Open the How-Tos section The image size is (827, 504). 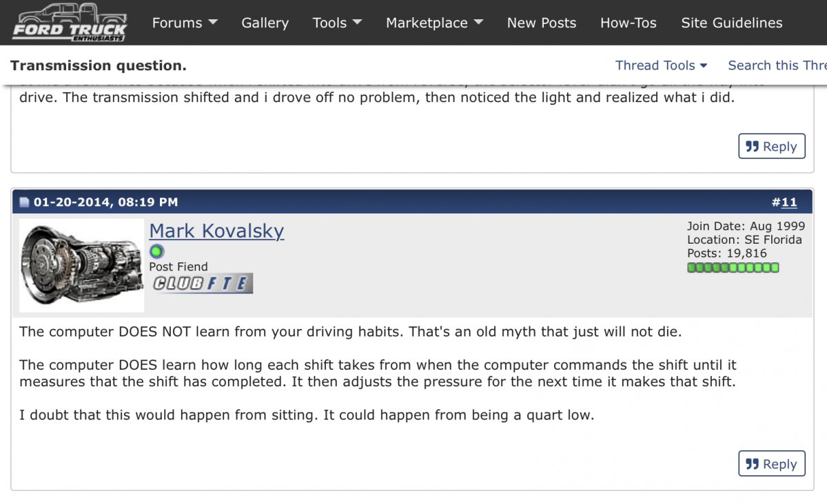click(x=628, y=23)
